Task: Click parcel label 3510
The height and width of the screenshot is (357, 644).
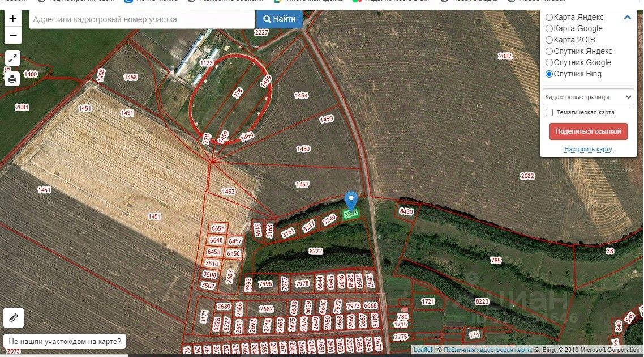Action: [212, 263]
